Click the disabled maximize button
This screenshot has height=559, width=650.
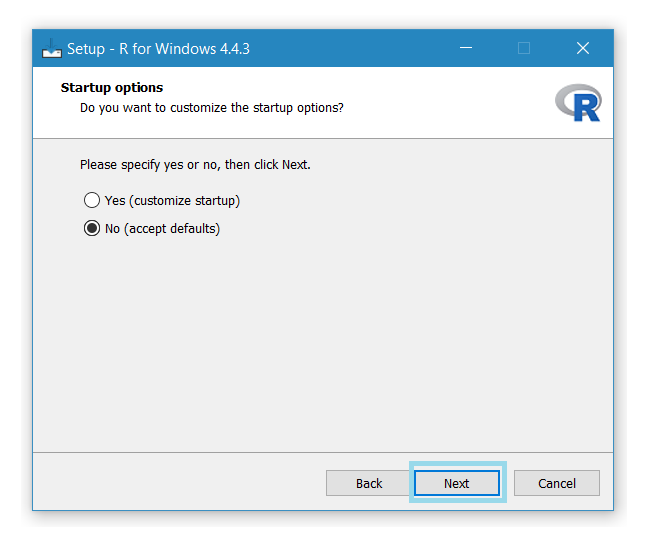(x=524, y=48)
